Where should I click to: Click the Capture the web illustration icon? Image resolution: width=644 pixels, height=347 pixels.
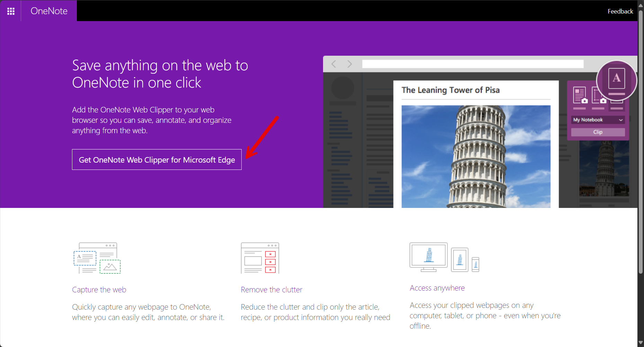(96, 258)
